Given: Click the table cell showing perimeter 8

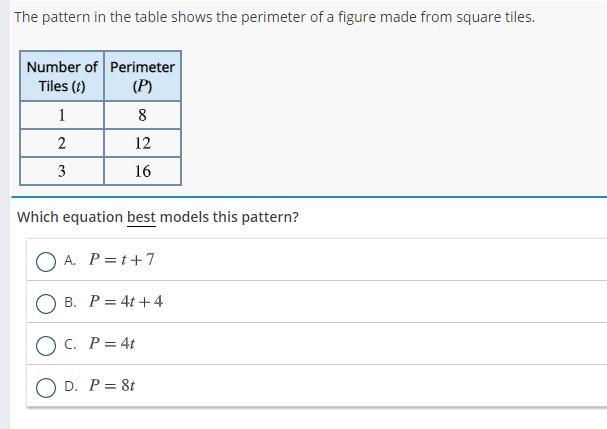Looking at the screenshot, I should pos(142,115).
